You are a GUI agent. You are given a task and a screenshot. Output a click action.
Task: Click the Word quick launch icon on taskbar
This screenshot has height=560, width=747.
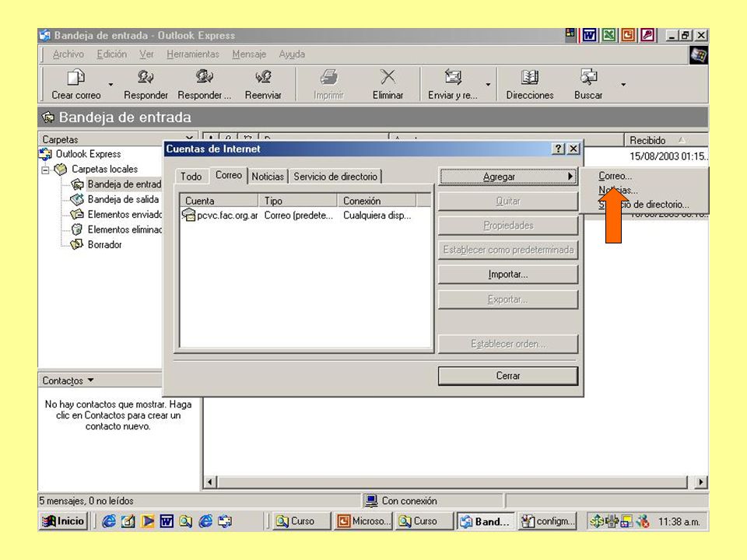click(167, 521)
